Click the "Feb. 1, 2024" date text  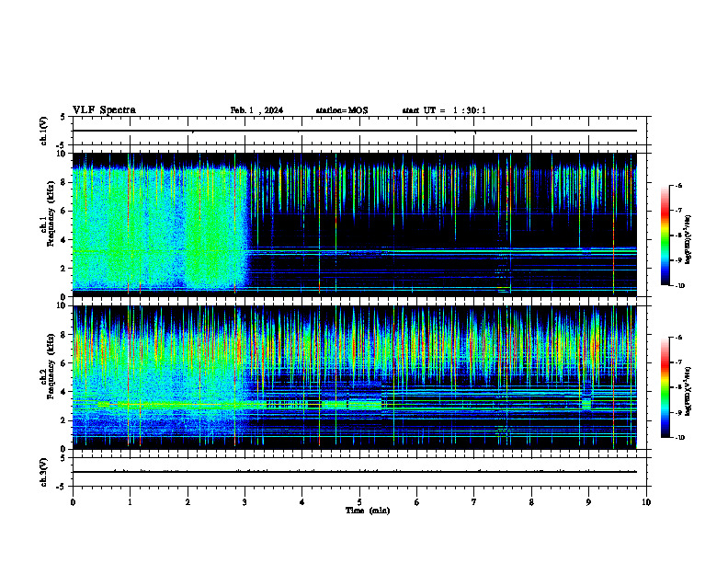(x=256, y=110)
